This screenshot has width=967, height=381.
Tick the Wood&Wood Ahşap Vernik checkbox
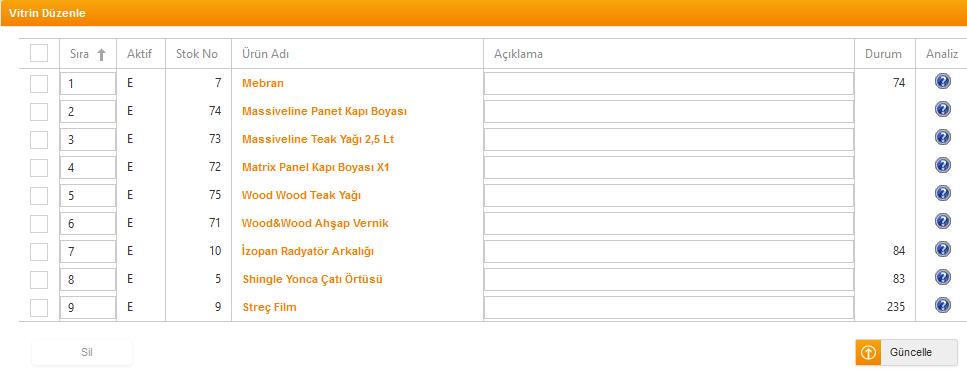pos(39,223)
